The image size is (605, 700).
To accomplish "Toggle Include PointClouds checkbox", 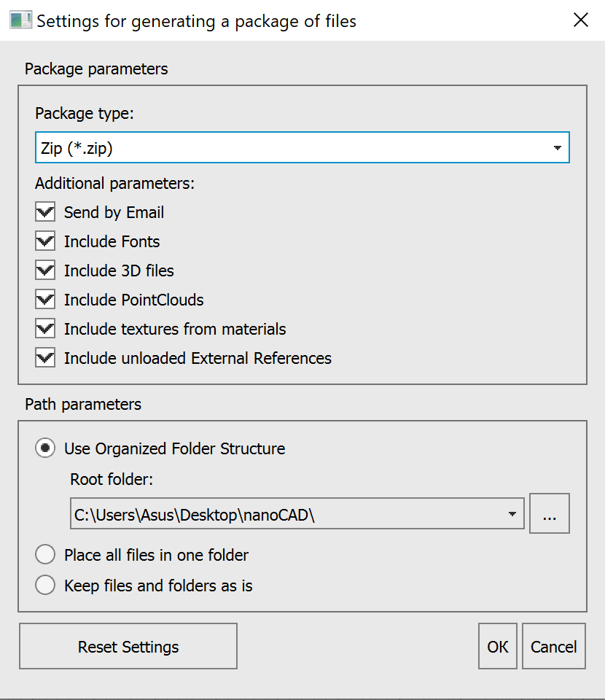I will point(45,300).
